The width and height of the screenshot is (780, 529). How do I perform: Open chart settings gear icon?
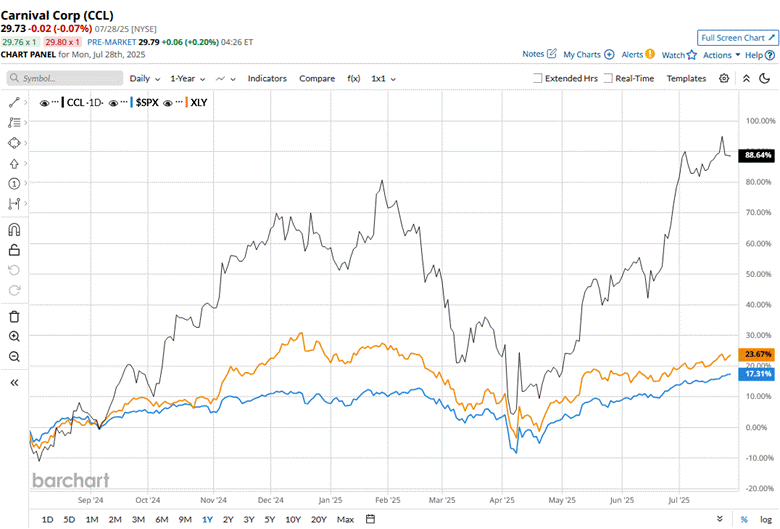click(724, 78)
